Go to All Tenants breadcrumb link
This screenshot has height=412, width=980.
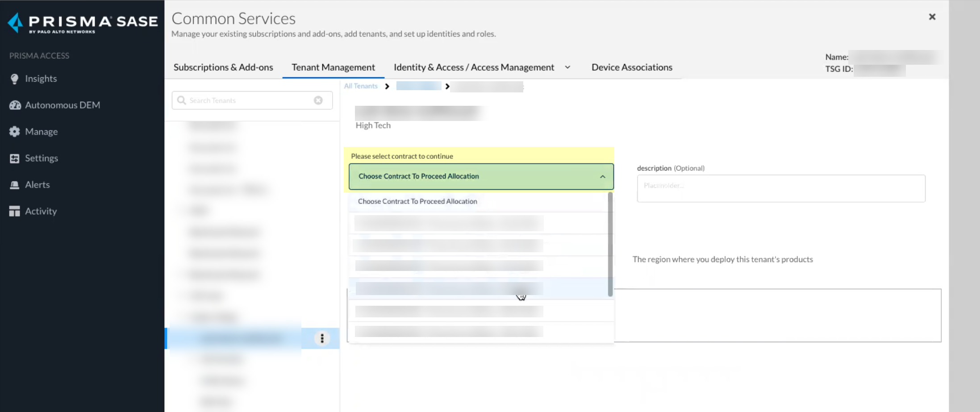(360, 86)
